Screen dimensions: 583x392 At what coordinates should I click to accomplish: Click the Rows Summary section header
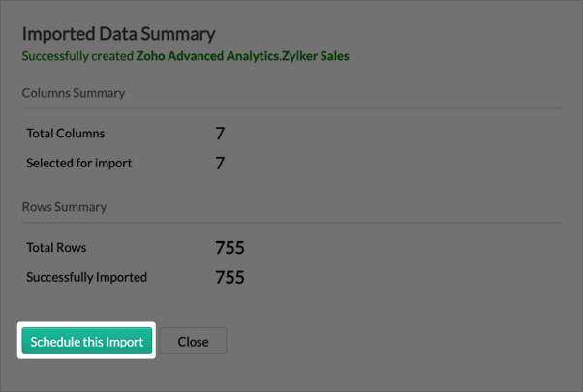point(64,206)
